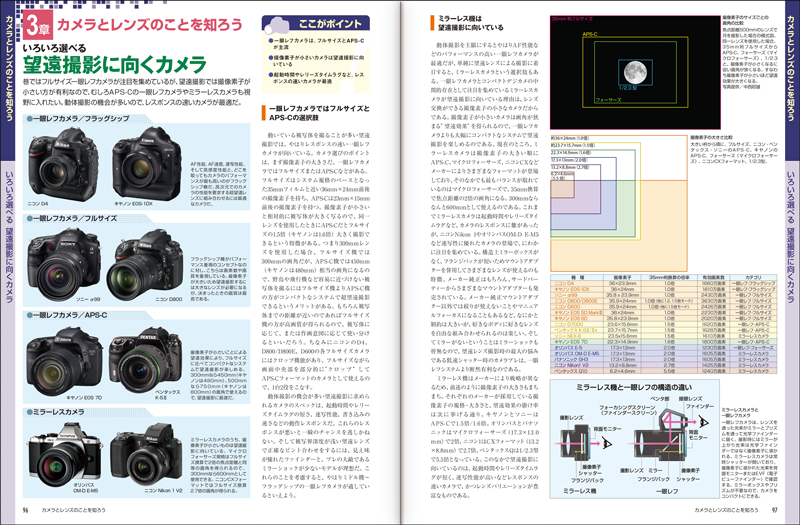Select the Olympus OM-D E-M5 camera photo
The image size is (800, 525).
click(x=65, y=456)
